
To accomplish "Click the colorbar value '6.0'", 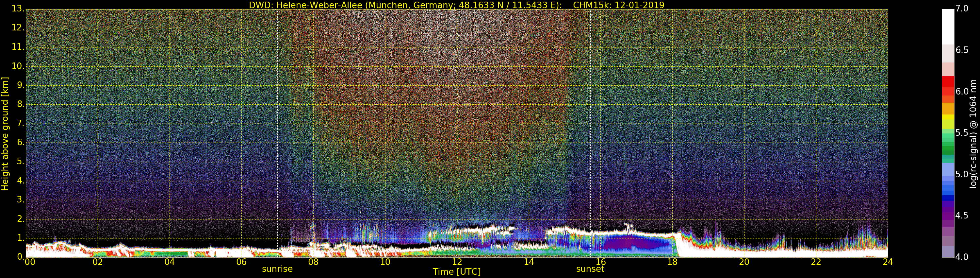I will [x=962, y=91].
